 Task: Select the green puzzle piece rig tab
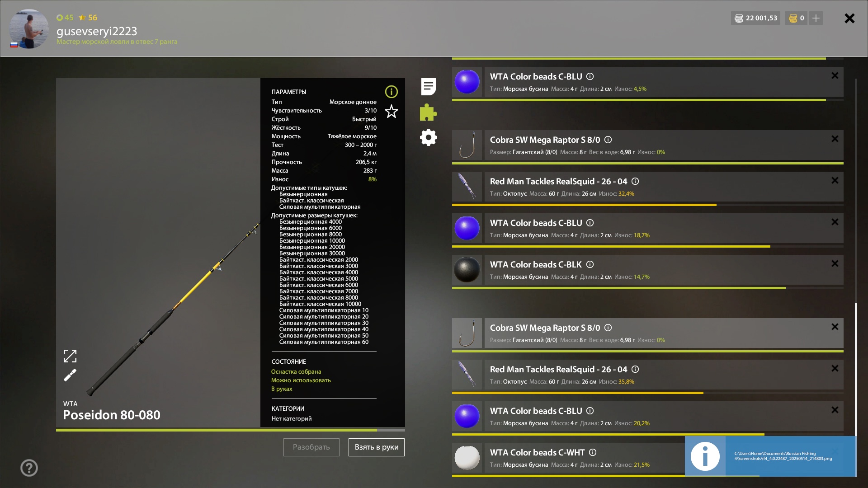click(428, 112)
